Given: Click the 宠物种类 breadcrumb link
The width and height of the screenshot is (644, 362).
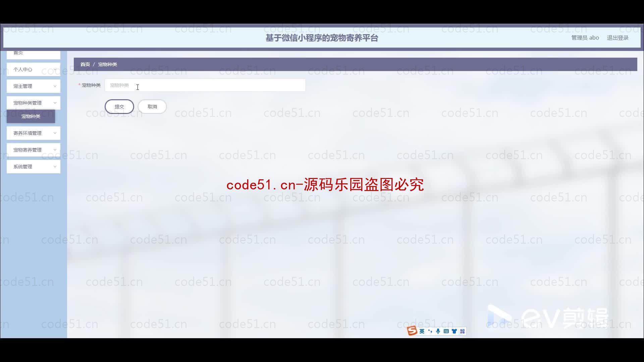Looking at the screenshot, I should pos(108,64).
